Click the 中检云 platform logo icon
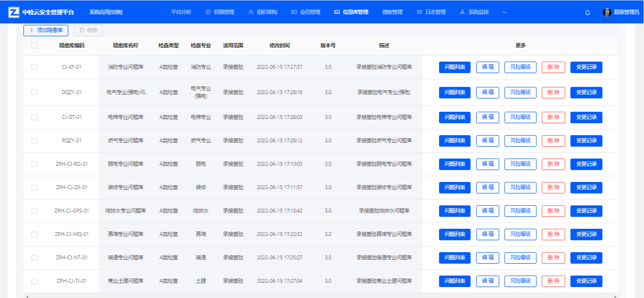The height and width of the screenshot is (298, 644). [x=14, y=12]
